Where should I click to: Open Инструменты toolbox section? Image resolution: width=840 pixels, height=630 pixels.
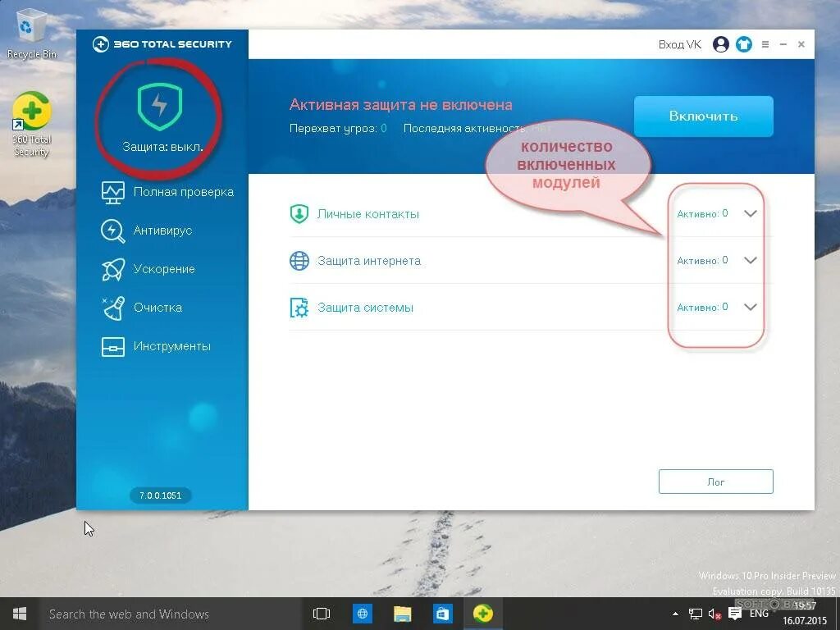click(x=156, y=346)
